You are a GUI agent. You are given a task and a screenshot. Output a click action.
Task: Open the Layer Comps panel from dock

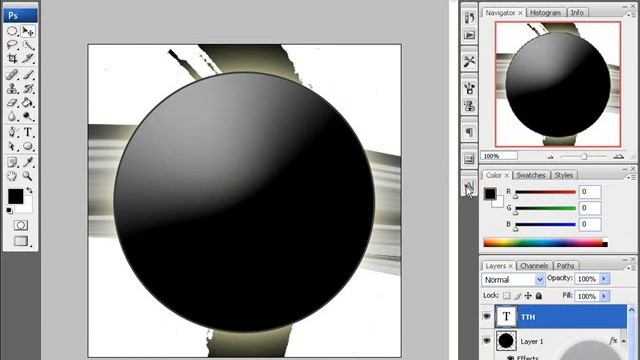pyautogui.click(x=469, y=159)
